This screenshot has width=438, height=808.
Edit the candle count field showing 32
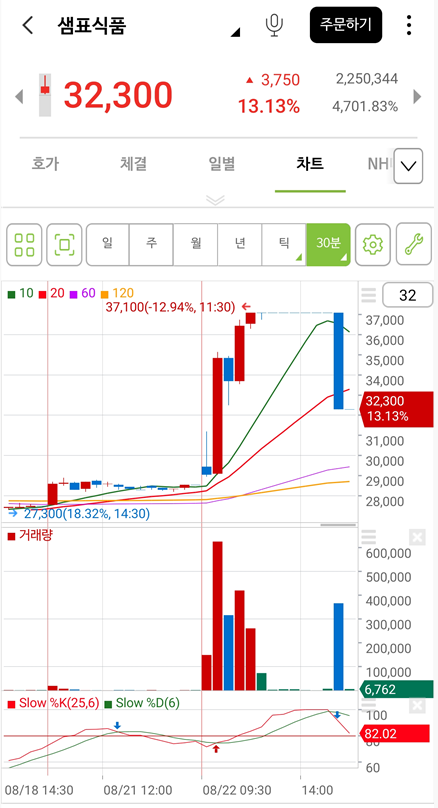tap(407, 295)
